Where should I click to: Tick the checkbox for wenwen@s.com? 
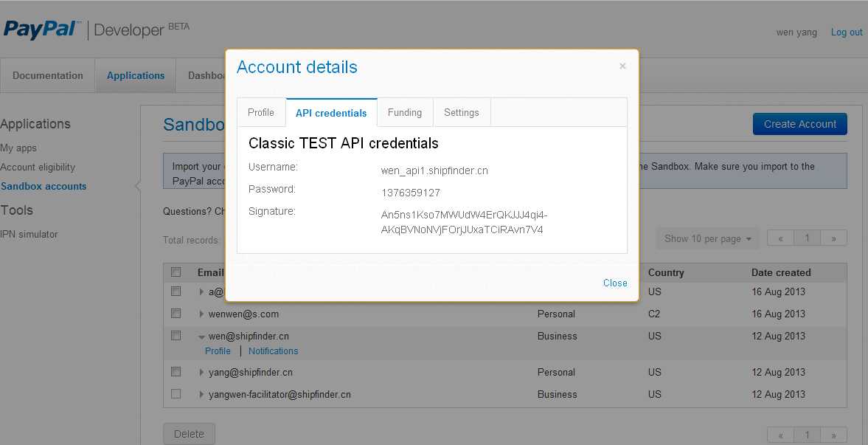coord(176,314)
